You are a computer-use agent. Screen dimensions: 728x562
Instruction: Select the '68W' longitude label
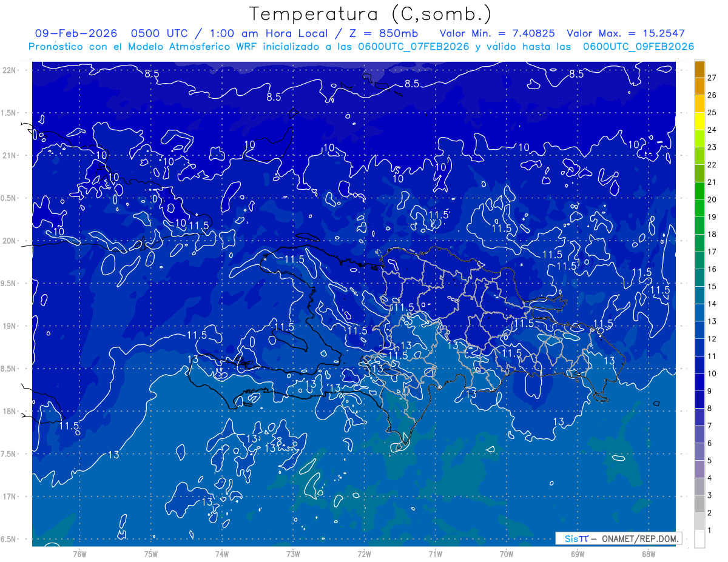[649, 554]
